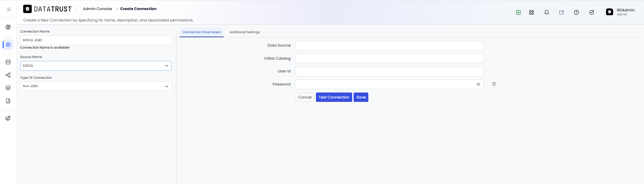644x184 pixels.
Task: Open the hamburger menu in sidebar
Action: pos(8,9)
